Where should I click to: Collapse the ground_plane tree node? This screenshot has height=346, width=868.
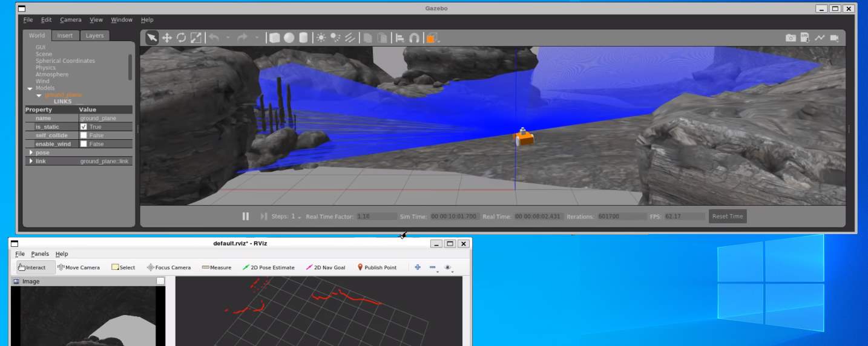click(x=39, y=95)
